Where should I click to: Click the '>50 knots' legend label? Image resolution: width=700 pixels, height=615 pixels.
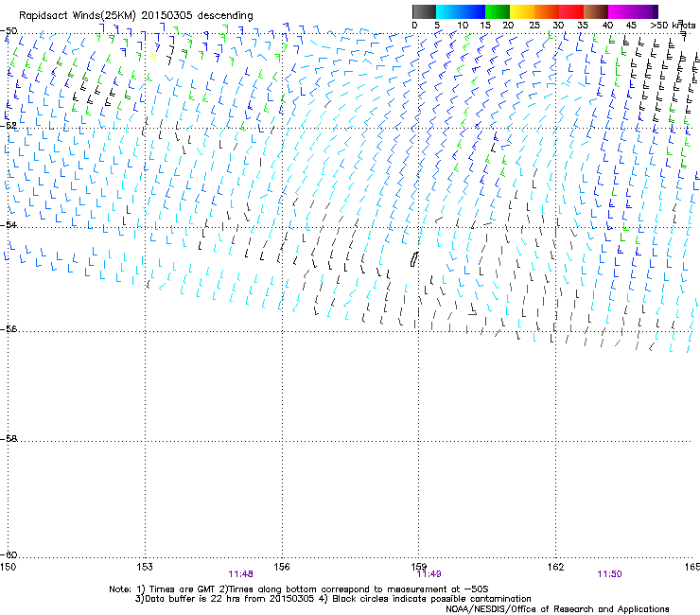(673, 25)
